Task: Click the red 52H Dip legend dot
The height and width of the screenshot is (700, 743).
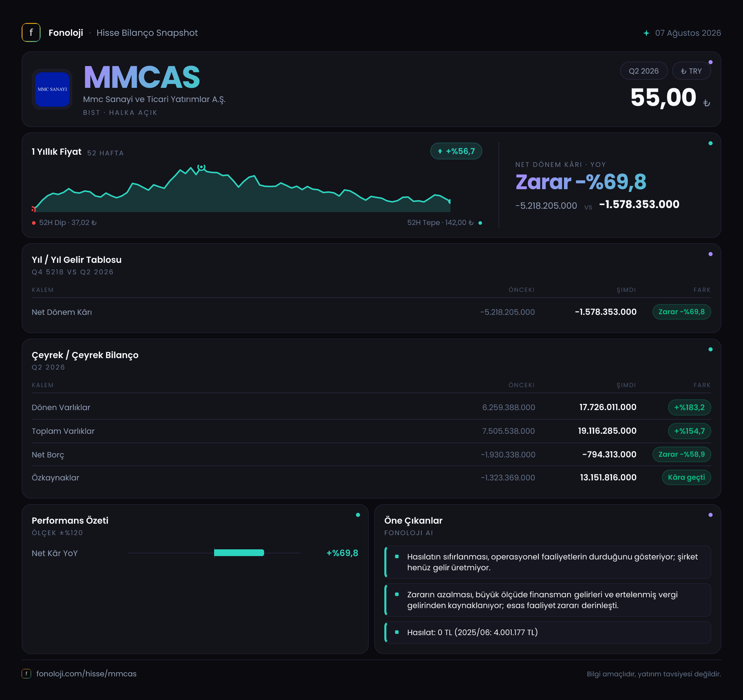Action: pyautogui.click(x=34, y=223)
